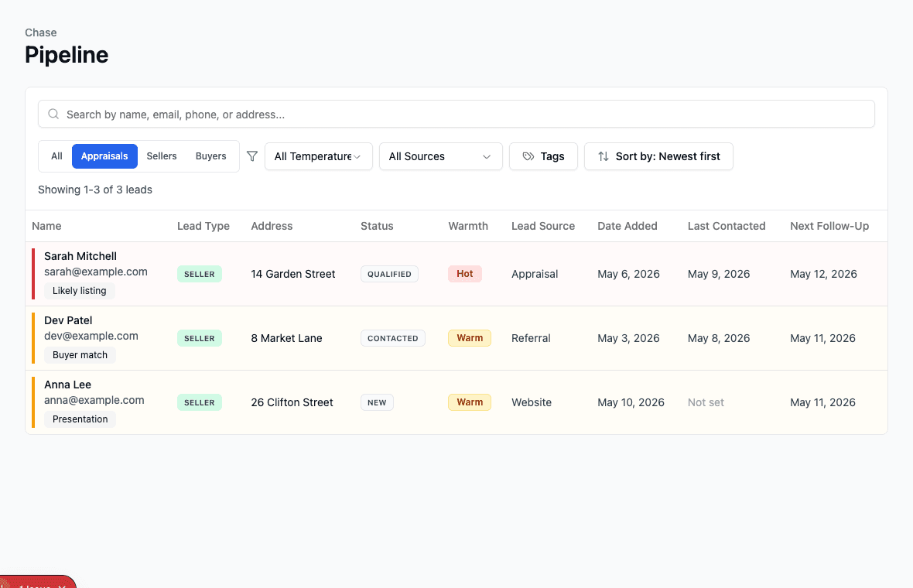Click the Warmth column header
The image size is (913, 588).
point(468,226)
